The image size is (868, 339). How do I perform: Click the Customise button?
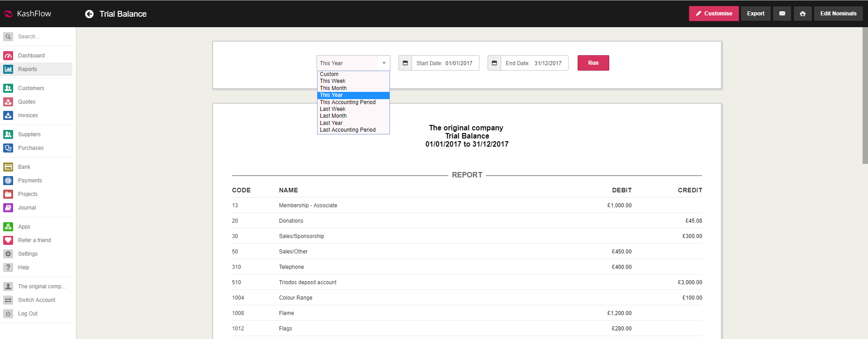click(713, 14)
